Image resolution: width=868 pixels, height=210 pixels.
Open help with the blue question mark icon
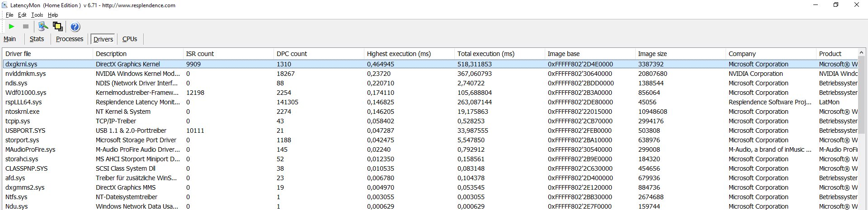[x=75, y=27]
